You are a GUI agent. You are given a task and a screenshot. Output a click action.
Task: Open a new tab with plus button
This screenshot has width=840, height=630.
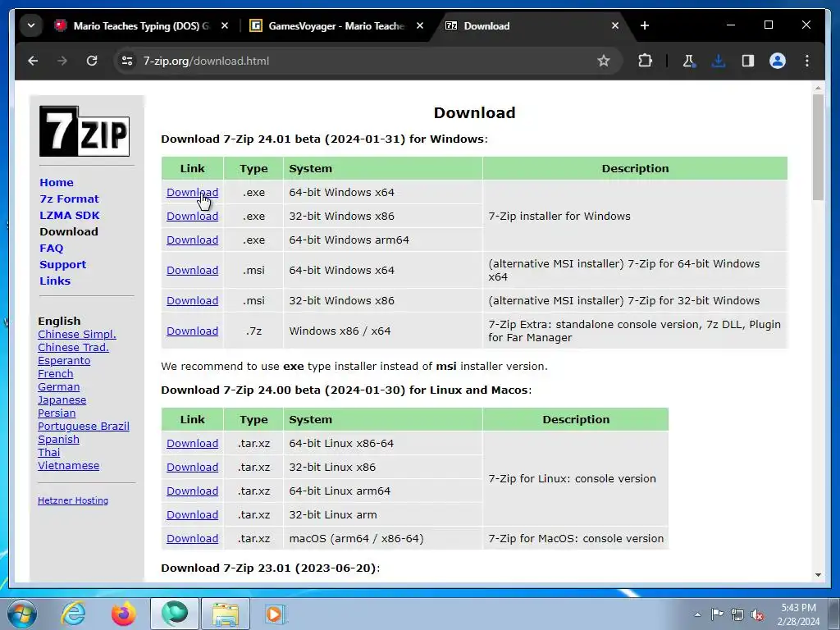pos(645,25)
